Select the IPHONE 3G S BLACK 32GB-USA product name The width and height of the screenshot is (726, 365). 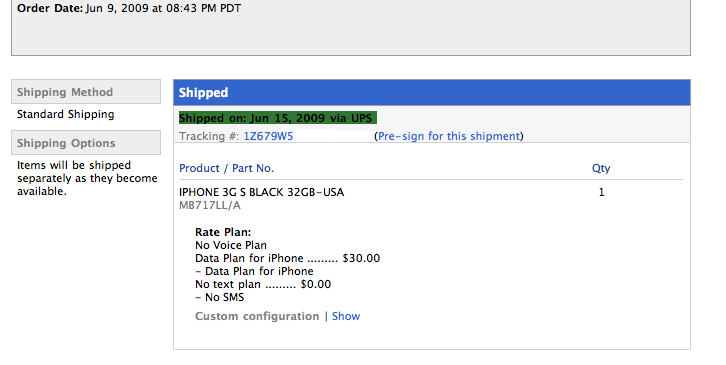pyautogui.click(x=262, y=192)
